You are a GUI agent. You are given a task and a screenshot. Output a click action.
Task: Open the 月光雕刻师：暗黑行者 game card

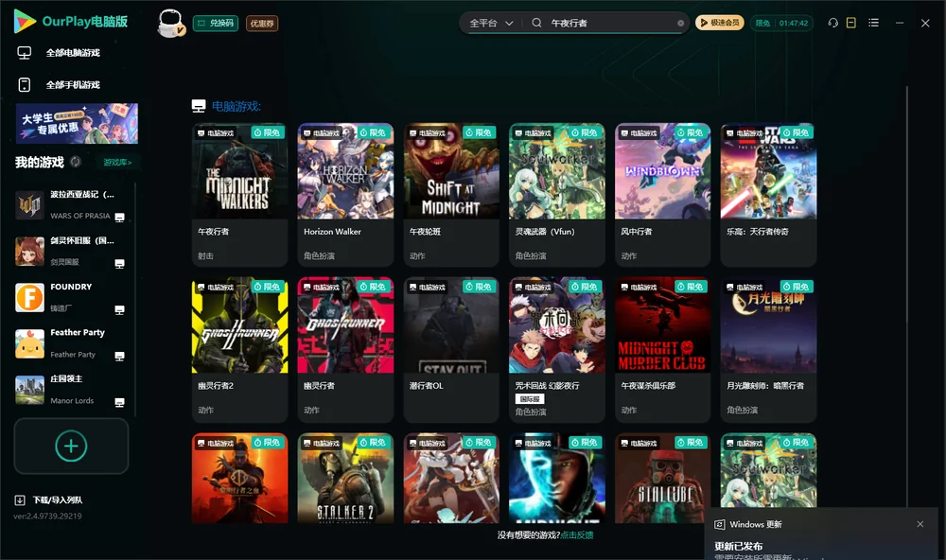point(768,349)
